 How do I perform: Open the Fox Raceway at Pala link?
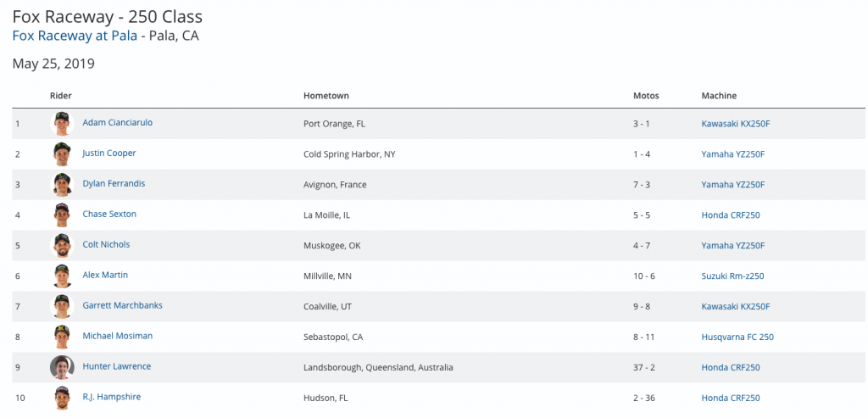75,36
